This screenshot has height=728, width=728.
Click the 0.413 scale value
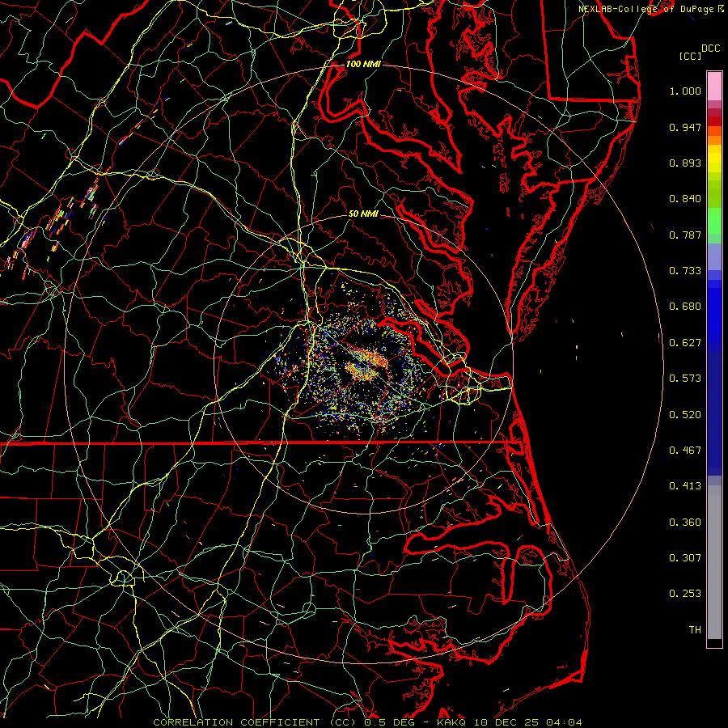tap(685, 486)
